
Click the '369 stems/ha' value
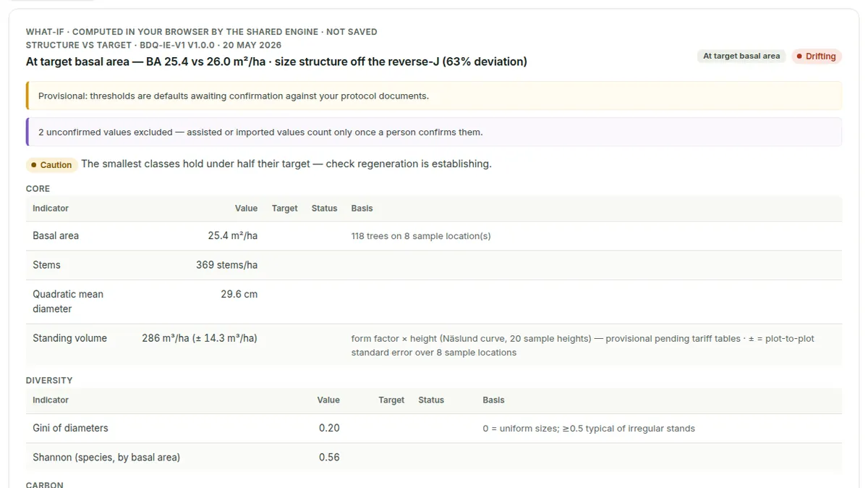[x=226, y=265]
